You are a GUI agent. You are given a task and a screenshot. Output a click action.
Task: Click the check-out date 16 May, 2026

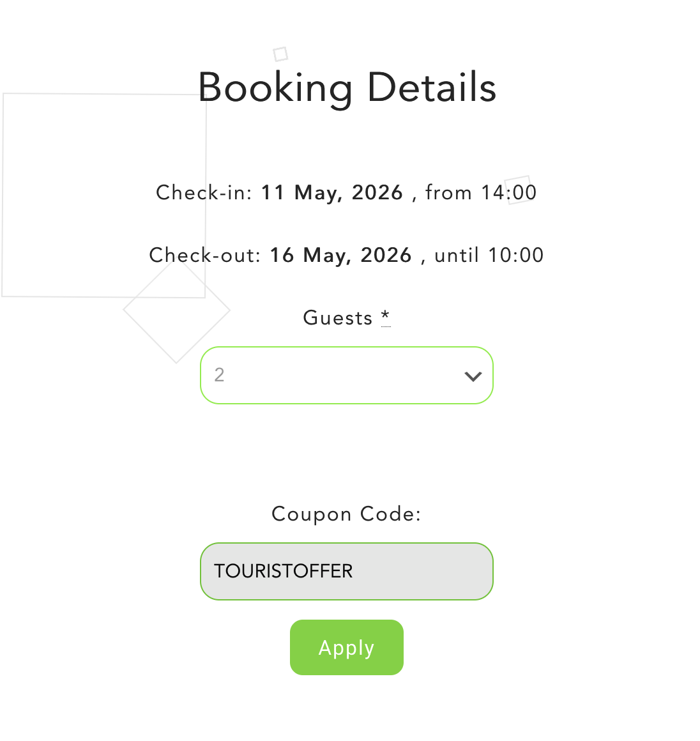[x=341, y=256]
